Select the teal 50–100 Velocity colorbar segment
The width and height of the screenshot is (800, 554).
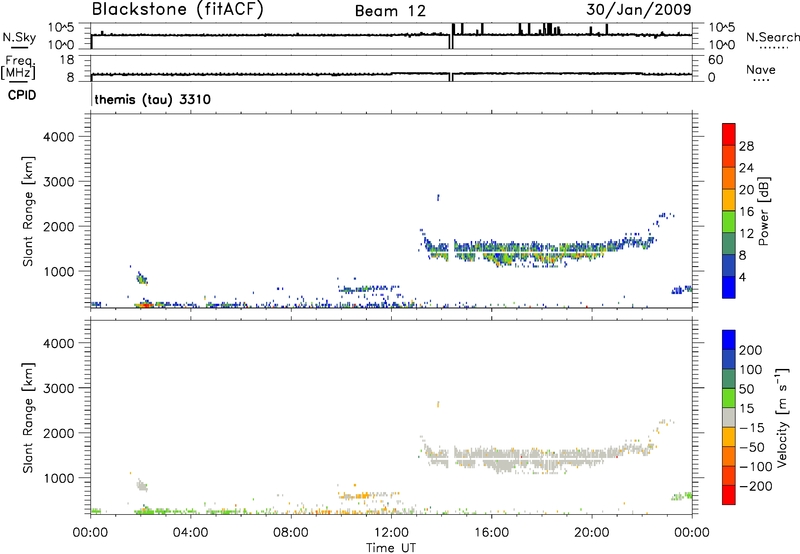(729, 379)
